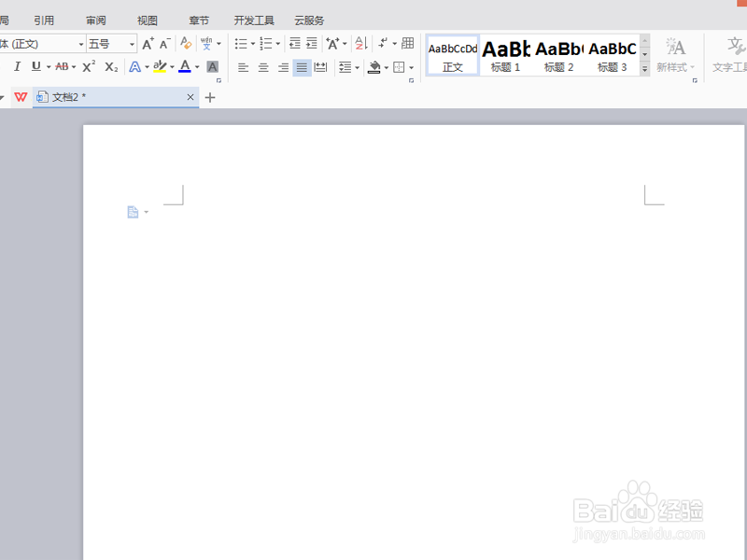Switch to the 视图 ribbon tab
The height and width of the screenshot is (560, 747).
(148, 21)
